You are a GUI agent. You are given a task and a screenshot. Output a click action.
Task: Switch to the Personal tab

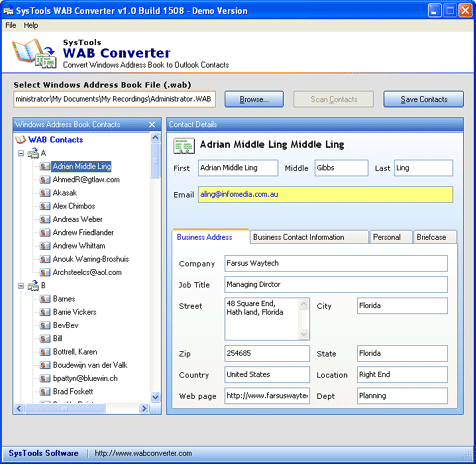point(391,237)
